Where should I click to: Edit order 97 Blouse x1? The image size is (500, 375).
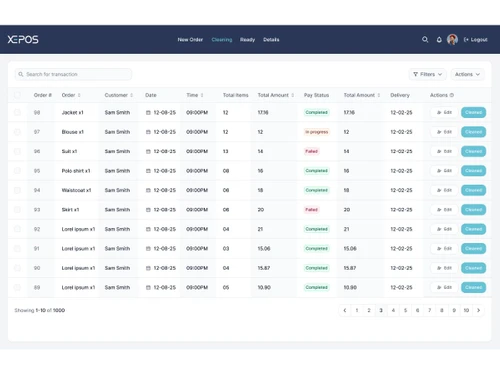[444, 132]
